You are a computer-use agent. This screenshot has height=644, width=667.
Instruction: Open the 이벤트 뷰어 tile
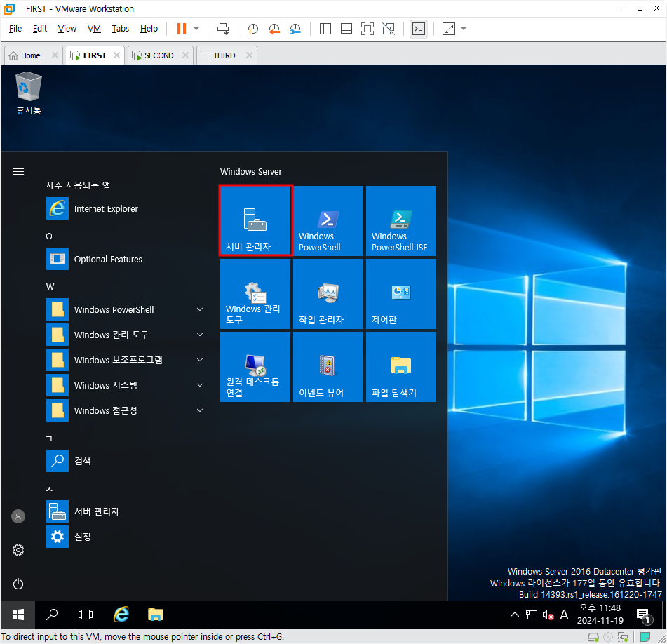[328, 367]
